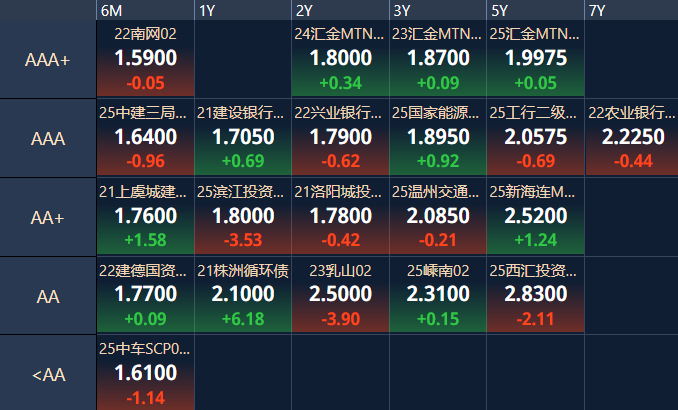Select the 25工行二级 cell at 2.0575
Screen dimensions: 678x410
pyautogui.click(x=536, y=137)
